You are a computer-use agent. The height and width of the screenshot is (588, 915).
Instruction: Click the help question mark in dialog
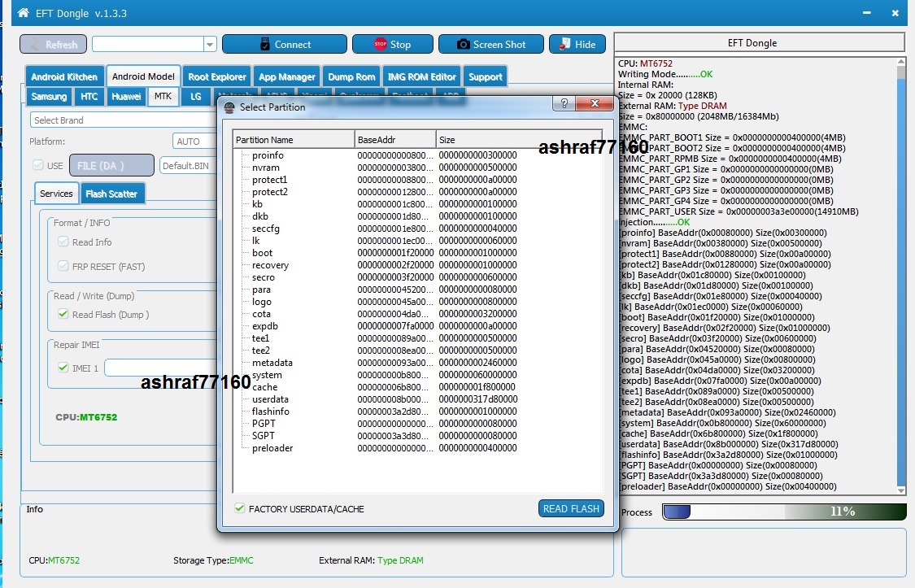tap(564, 103)
